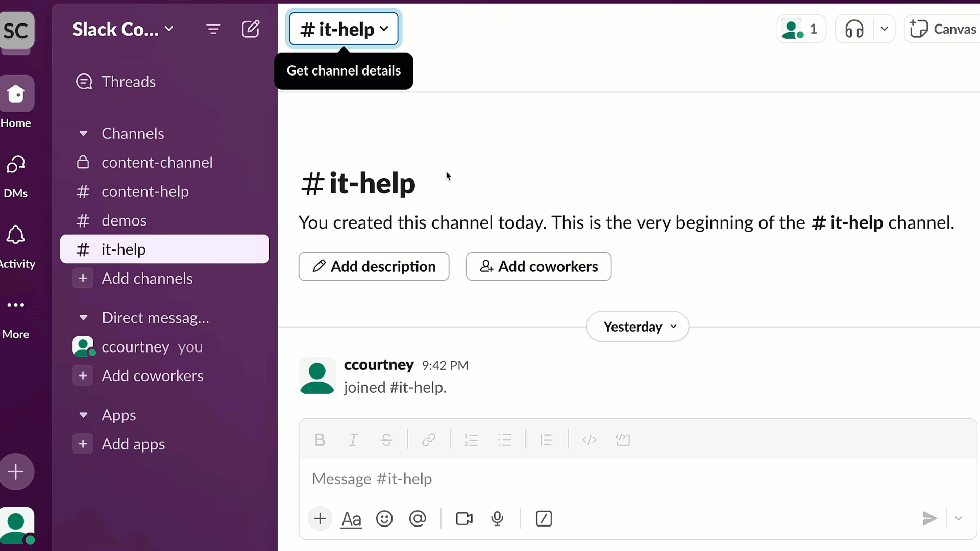Viewport: 980px width, 551px height.
Task: Click Add coworkers button
Action: click(538, 266)
